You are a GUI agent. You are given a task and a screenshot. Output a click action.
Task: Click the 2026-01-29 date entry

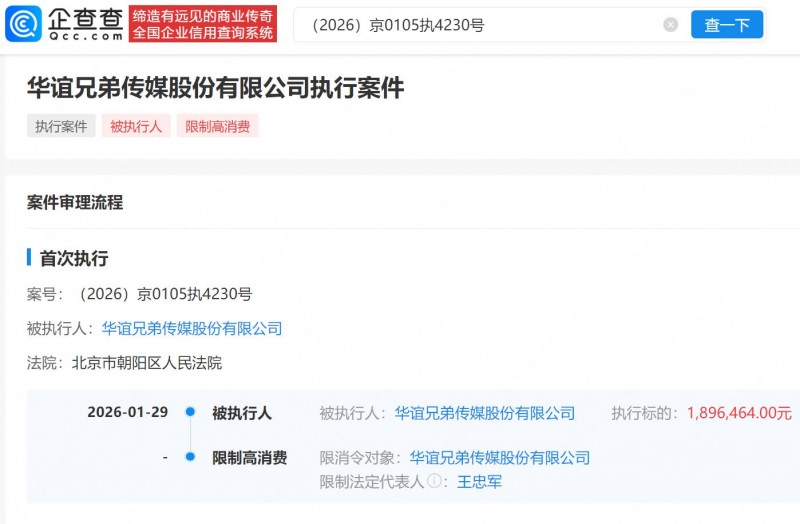point(128,412)
